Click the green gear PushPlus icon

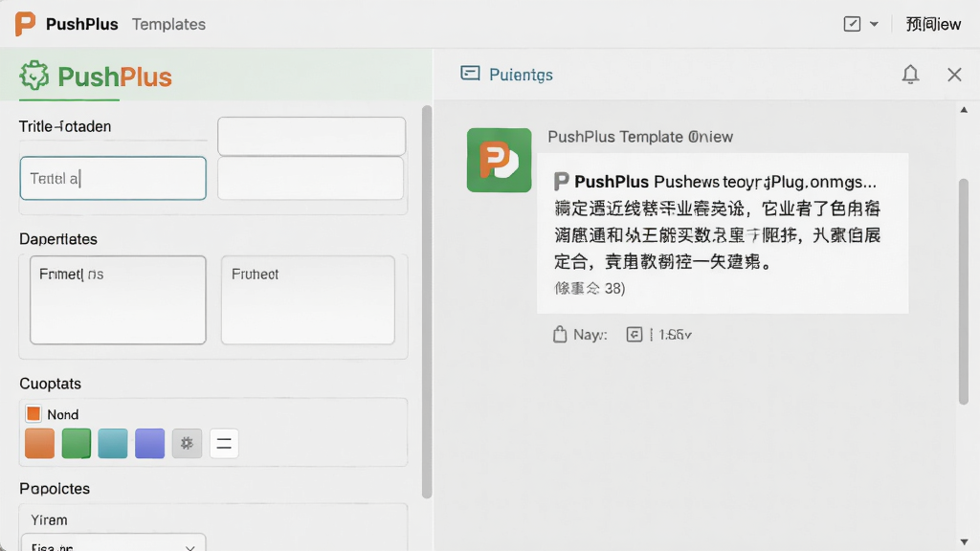tap(33, 76)
